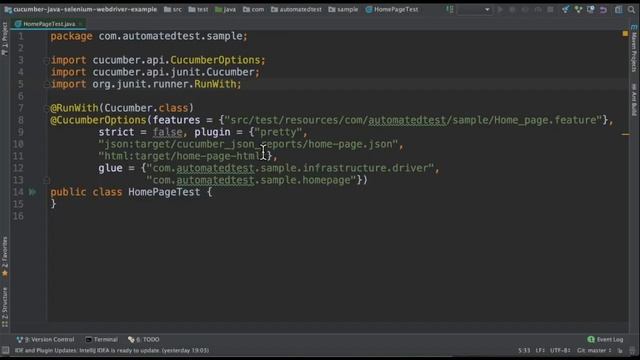Click cucumber-java-selenium-webdriver-example breadcrumb
This screenshot has height=360, width=640.
(81, 9)
